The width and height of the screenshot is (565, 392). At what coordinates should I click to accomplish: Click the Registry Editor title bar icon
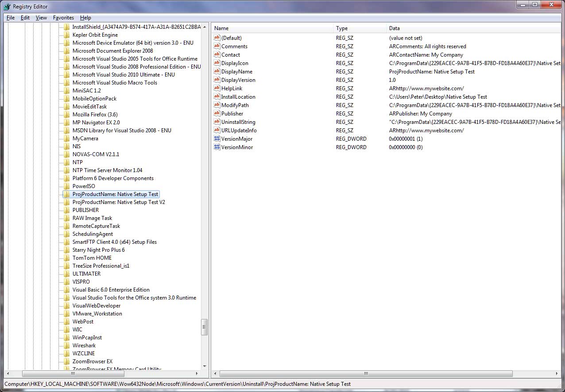(7, 6)
